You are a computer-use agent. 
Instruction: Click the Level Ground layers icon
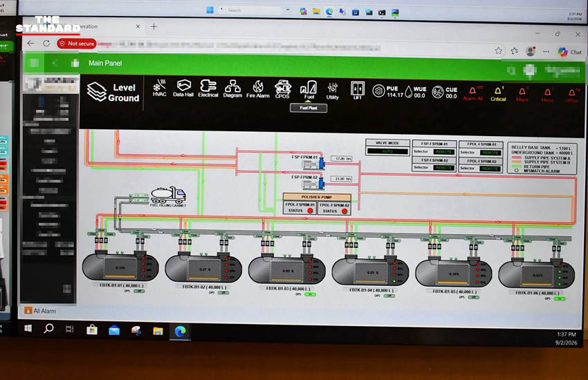coord(97,92)
